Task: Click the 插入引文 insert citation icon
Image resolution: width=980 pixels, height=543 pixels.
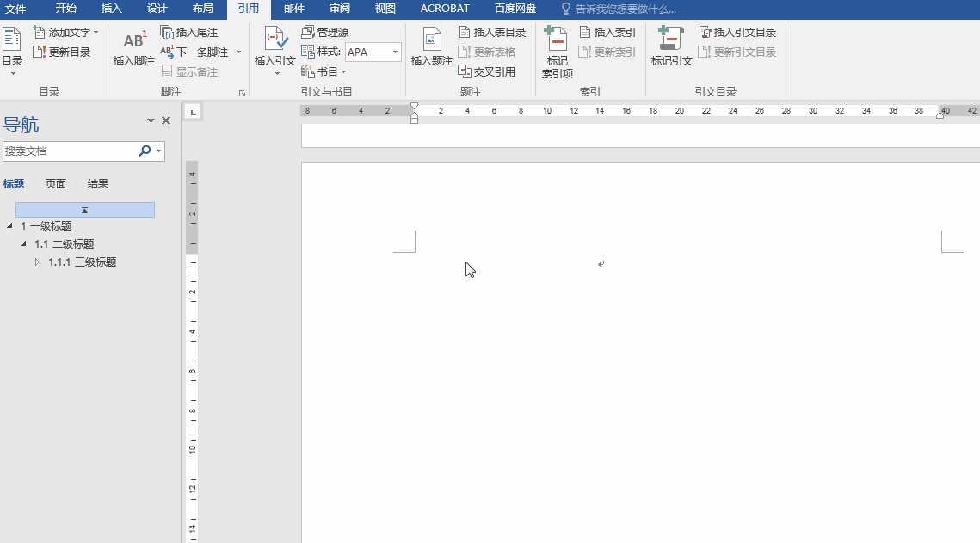Action: coord(275,39)
